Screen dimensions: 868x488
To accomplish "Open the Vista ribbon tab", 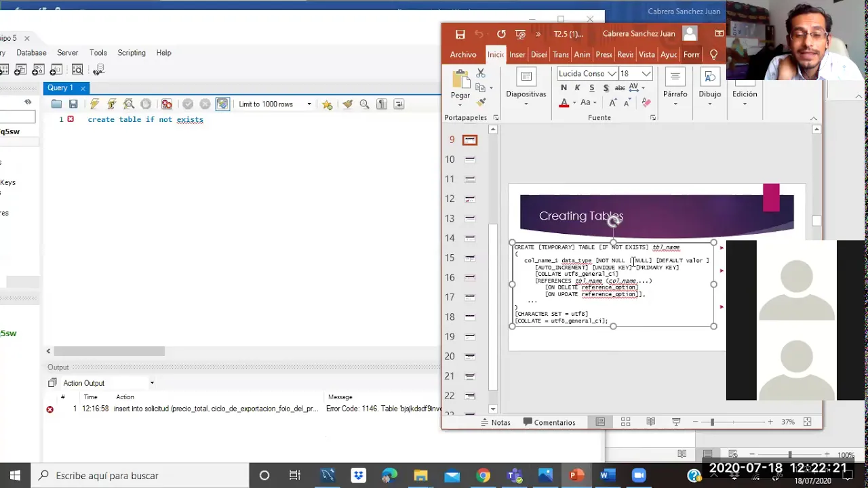I will click(x=647, y=54).
